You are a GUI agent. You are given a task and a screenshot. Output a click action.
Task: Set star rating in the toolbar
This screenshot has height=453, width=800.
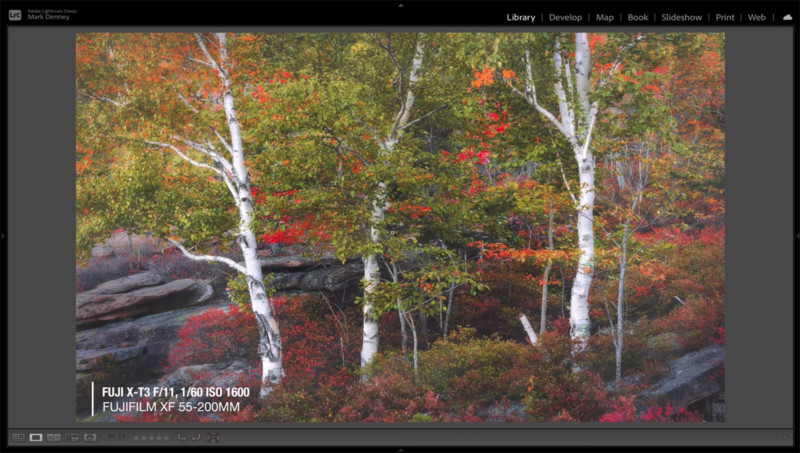coord(152,437)
